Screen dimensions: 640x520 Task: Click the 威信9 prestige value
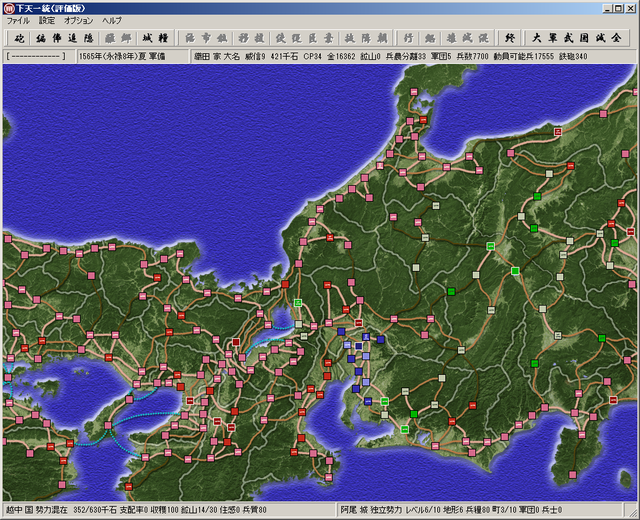pyautogui.click(x=255, y=56)
